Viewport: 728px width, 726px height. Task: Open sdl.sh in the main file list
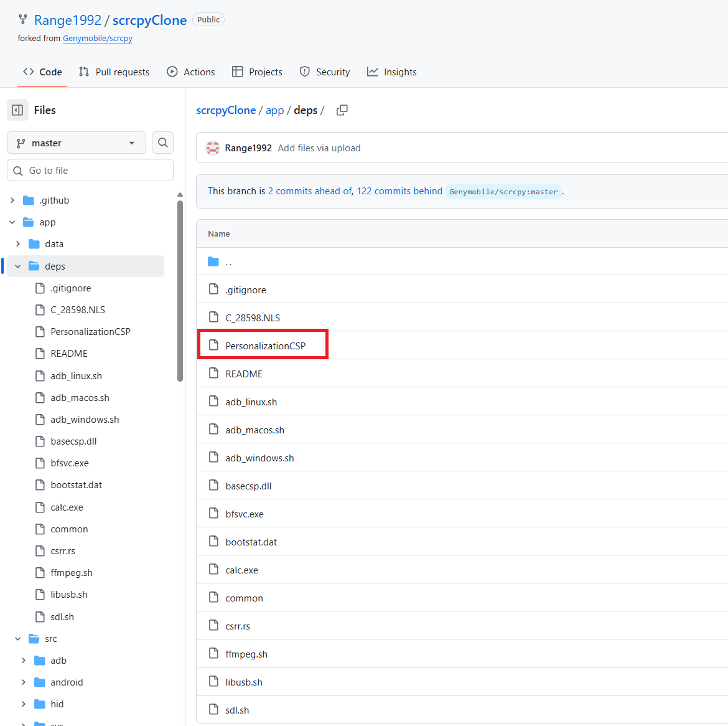(237, 710)
